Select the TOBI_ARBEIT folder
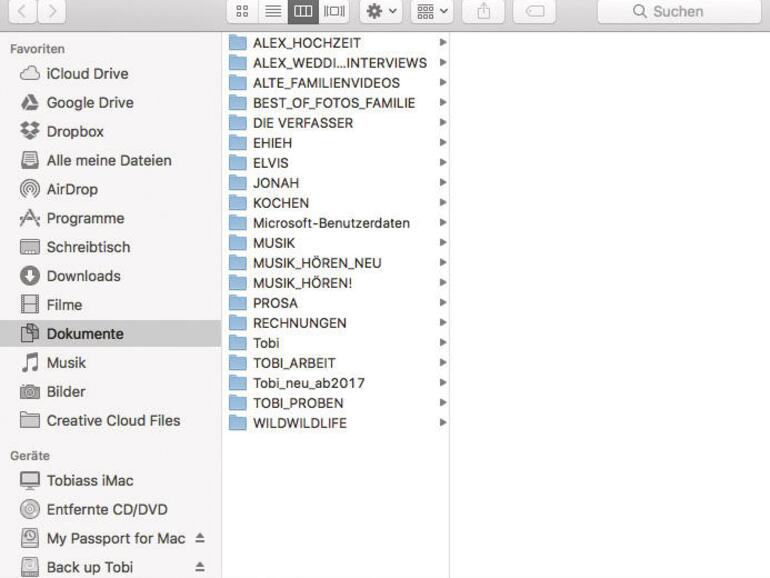 pyautogui.click(x=336, y=363)
